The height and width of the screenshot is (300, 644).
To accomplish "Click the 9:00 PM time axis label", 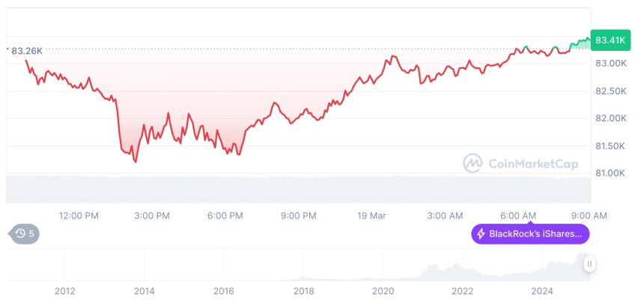I will click(x=298, y=215).
